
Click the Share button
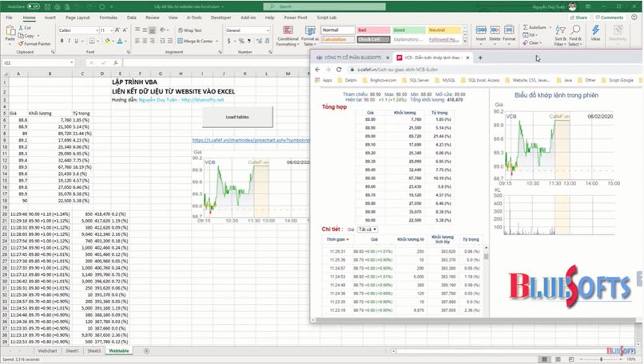pyautogui.click(x=578, y=18)
